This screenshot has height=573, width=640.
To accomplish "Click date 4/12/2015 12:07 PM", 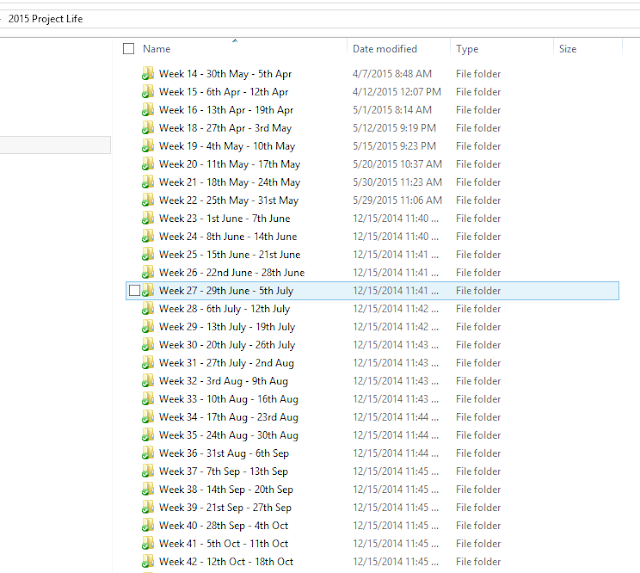I will 397,92.
